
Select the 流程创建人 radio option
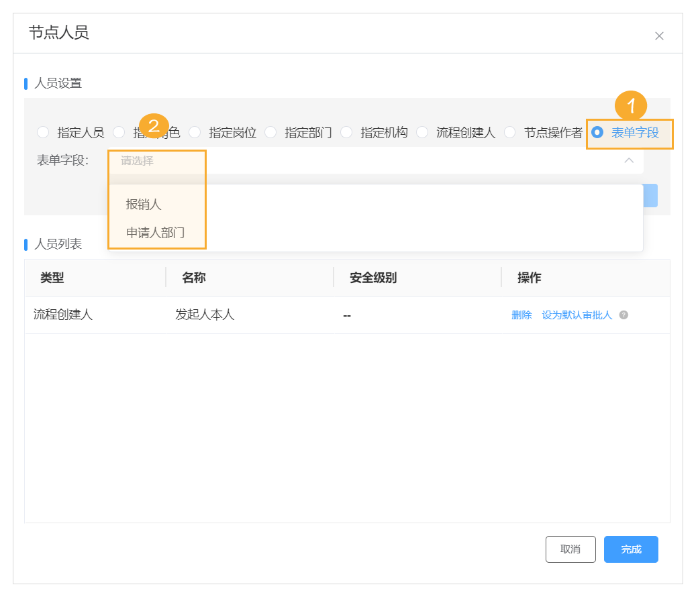423,132
